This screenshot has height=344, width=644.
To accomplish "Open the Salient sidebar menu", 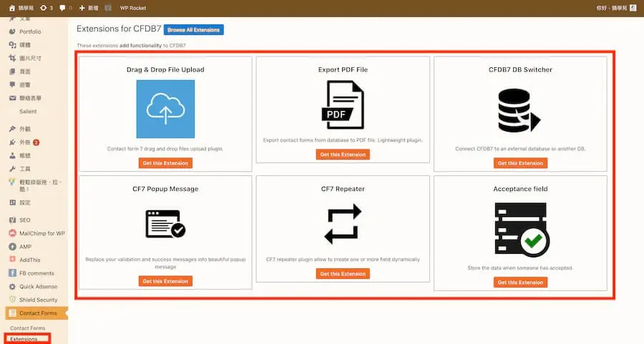I will 28,112.
